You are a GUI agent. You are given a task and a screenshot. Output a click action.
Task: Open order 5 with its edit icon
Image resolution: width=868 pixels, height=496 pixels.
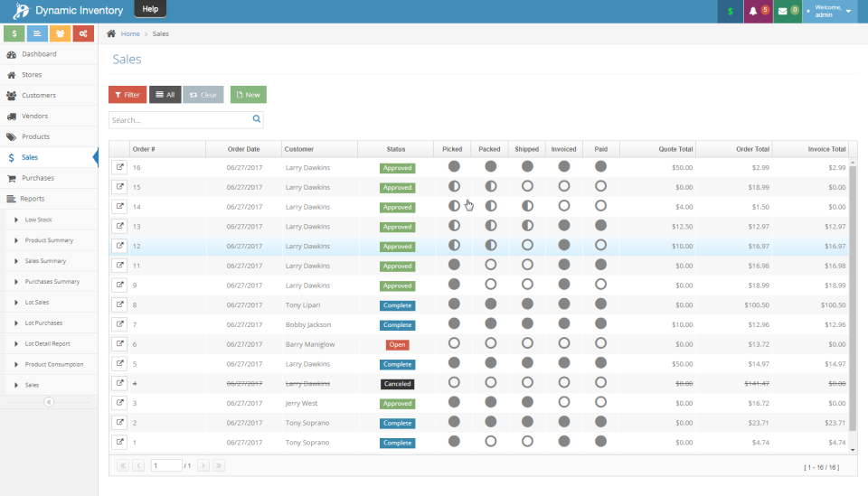click(119, 363)
